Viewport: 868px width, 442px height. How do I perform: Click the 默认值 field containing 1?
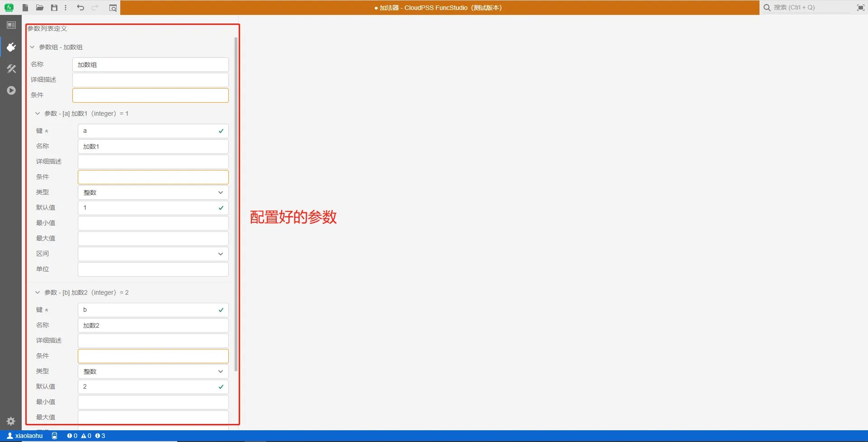click(153, 208)
